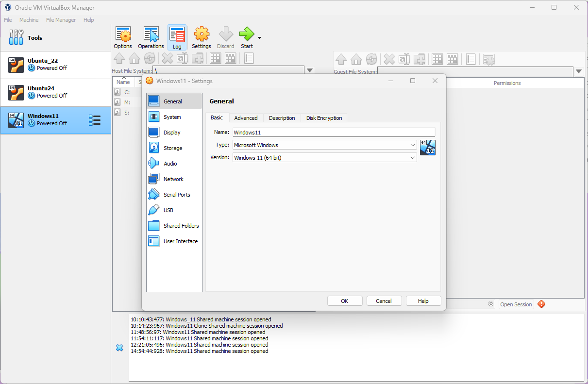Open the Windows11 machine tools menu icon

point(95,120)
